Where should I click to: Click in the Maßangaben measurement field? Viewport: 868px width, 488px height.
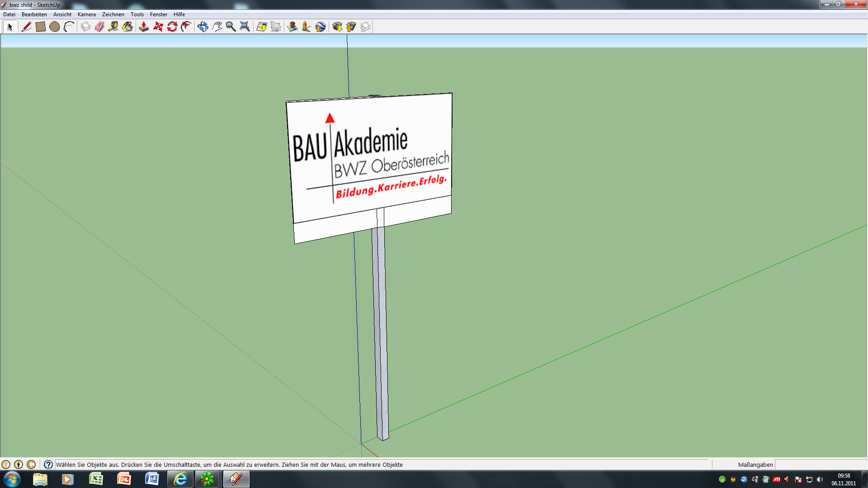click(821, 465)
